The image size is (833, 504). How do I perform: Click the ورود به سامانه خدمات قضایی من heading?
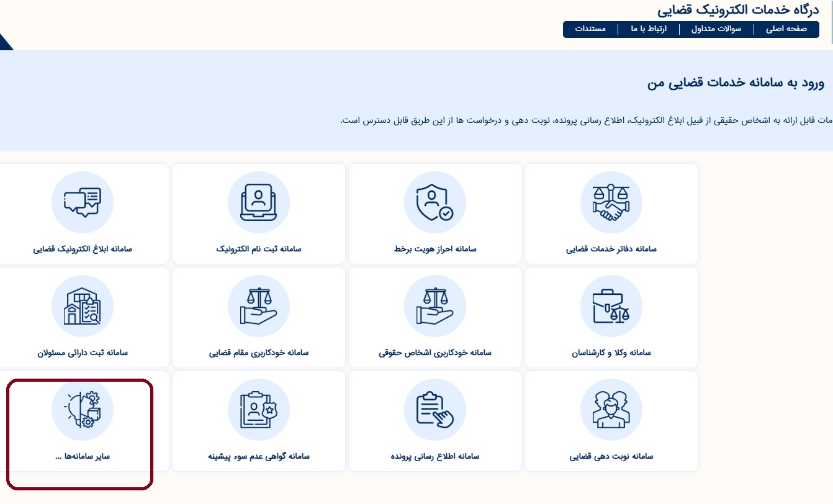736,83
